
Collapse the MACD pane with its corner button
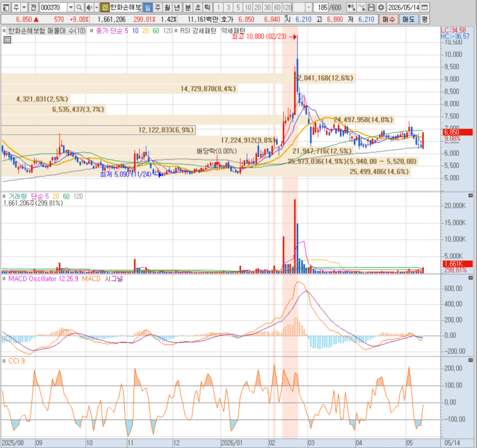pyautogui.click(x=470, y=278)
